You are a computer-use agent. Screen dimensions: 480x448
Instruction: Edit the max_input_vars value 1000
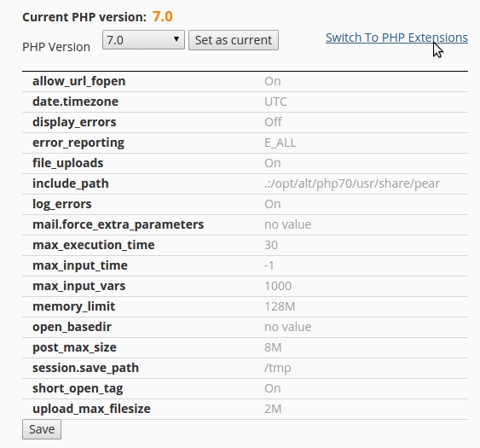coord(278,286)
